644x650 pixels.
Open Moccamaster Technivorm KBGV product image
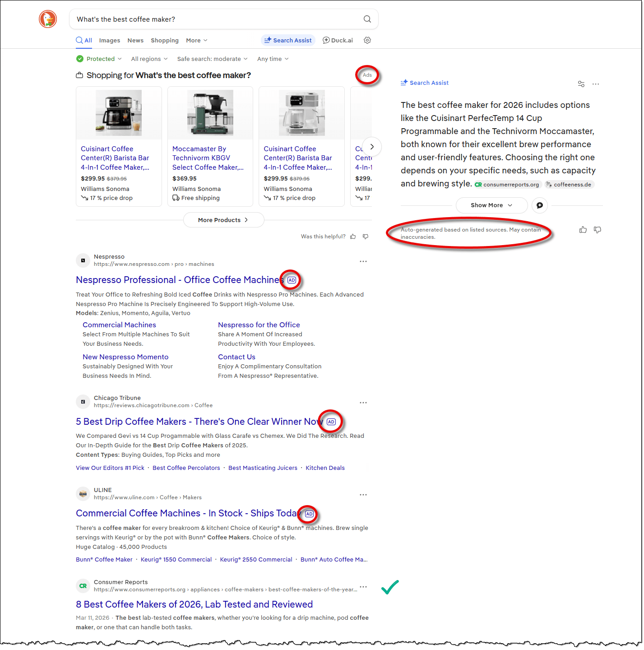click(210, 113)
